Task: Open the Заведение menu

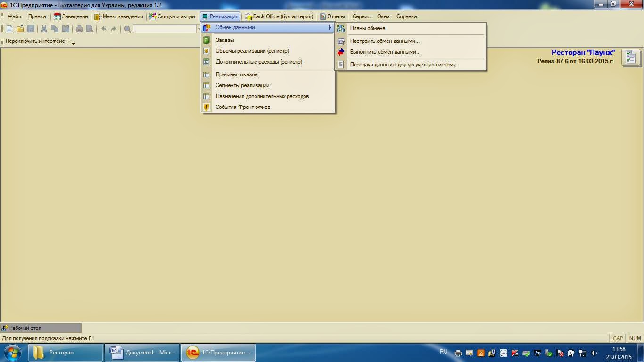Action: (71, 16)
